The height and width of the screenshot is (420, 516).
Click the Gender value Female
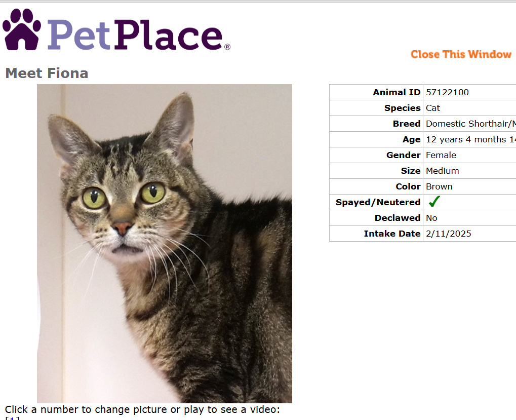point(441,155)
